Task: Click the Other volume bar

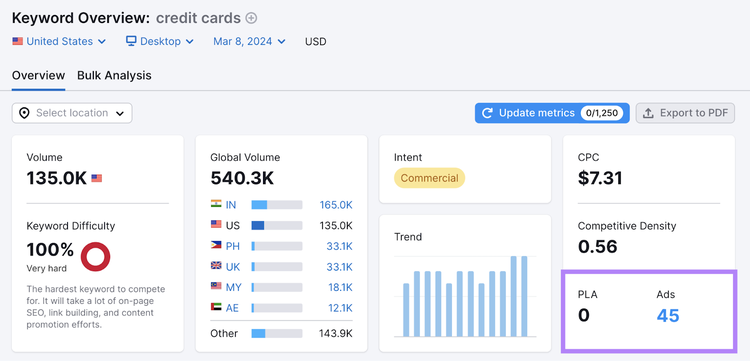Action: click(277, 333)
